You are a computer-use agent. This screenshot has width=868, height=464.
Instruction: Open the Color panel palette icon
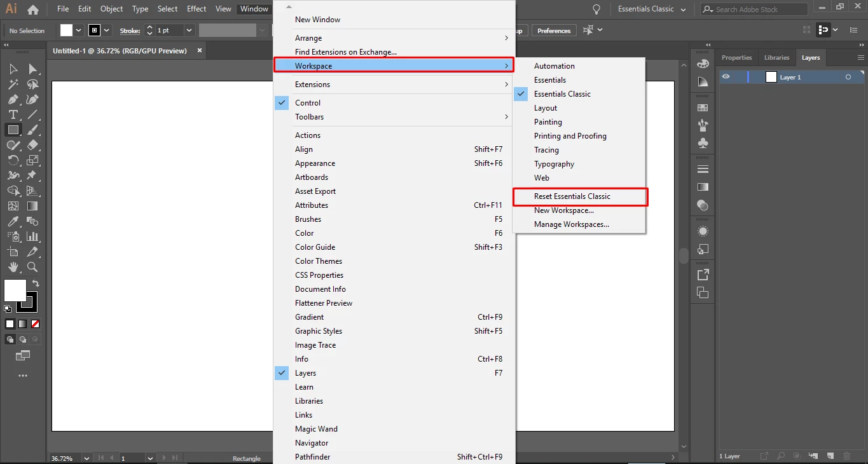[x=703, y=64]
